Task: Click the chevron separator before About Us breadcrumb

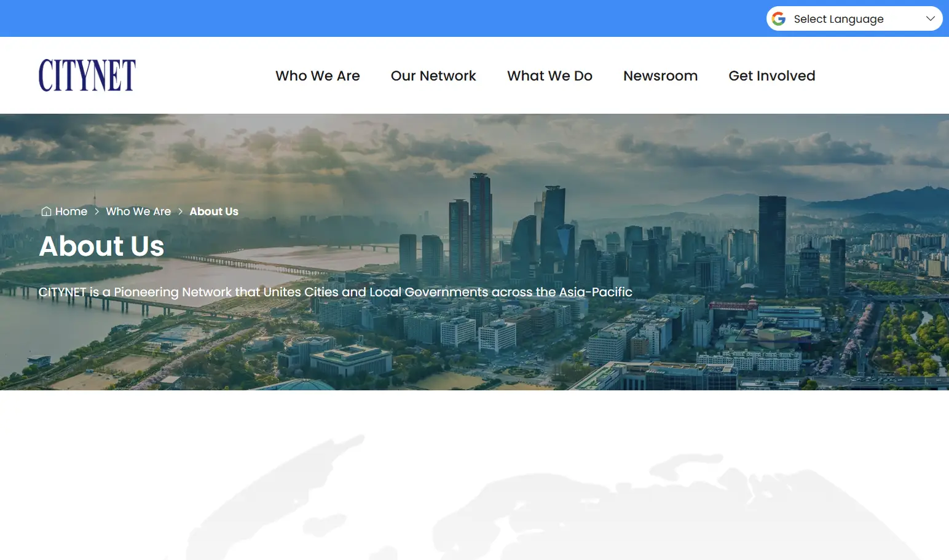Action: [180, 211]
